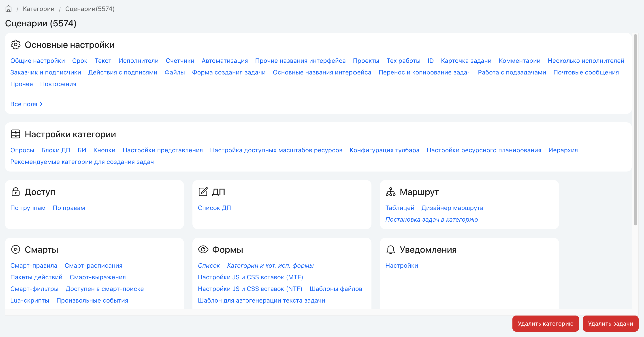The image size is (644, 337).
Task: Open Прочие названия интерфейса
Action: 300,61
